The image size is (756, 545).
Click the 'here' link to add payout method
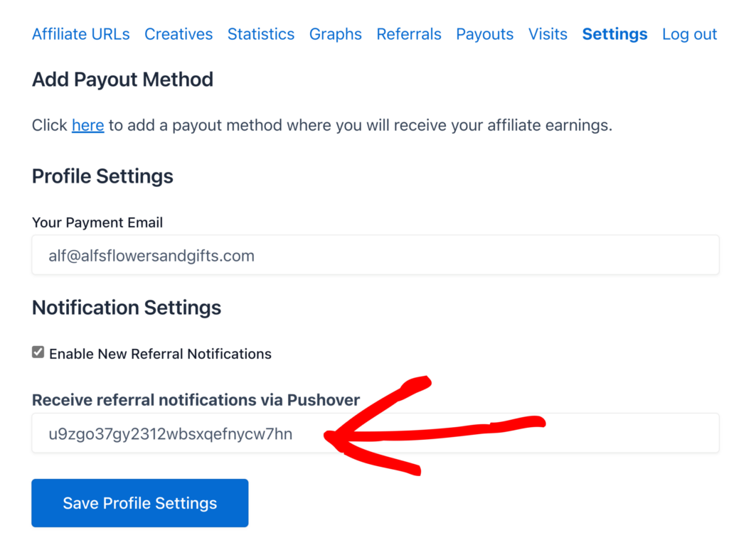click(87, 125)
